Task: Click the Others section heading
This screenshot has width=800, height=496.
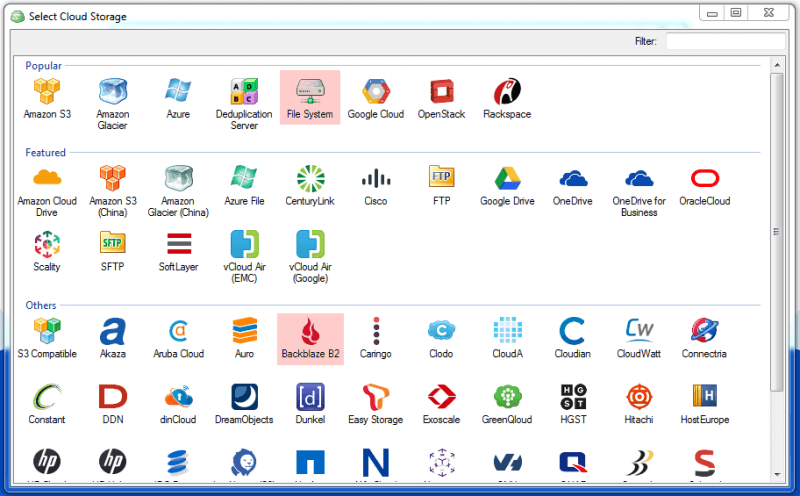Action: [41, 305]
